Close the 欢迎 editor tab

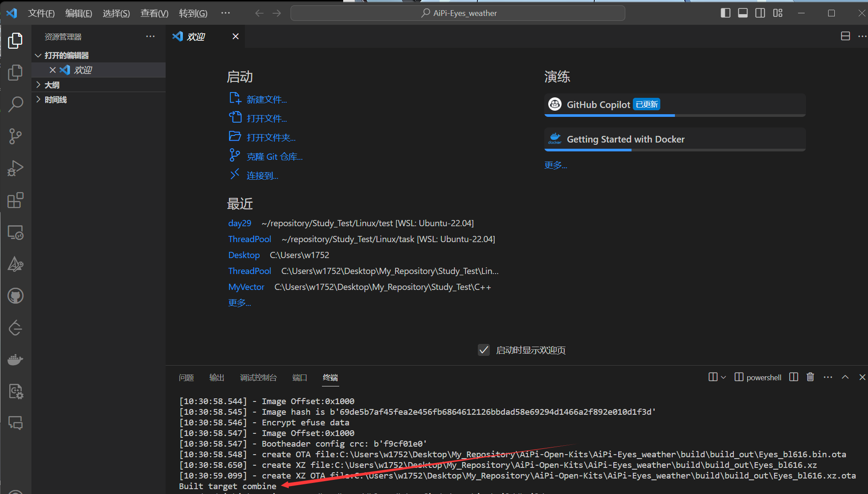click(236, 36)
